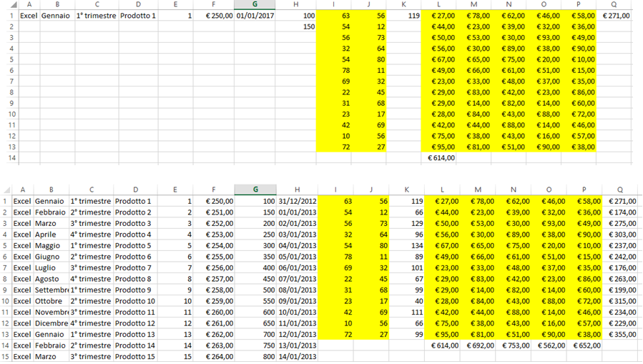Select the Prodotto 13 cell
The image size is (643, 364).
pyautogui.click(x=135, y=334)
